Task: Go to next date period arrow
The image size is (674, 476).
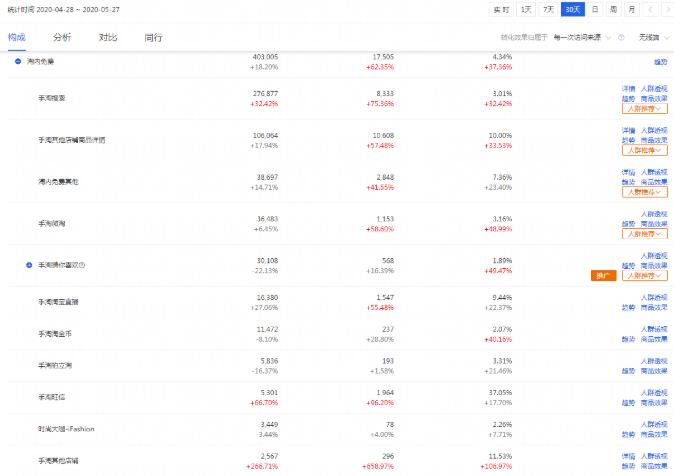Action: pos(665,9)
